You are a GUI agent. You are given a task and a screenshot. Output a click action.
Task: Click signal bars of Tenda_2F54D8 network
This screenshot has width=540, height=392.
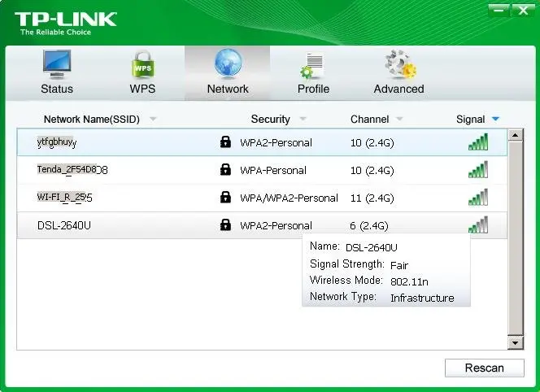point(478,169)
